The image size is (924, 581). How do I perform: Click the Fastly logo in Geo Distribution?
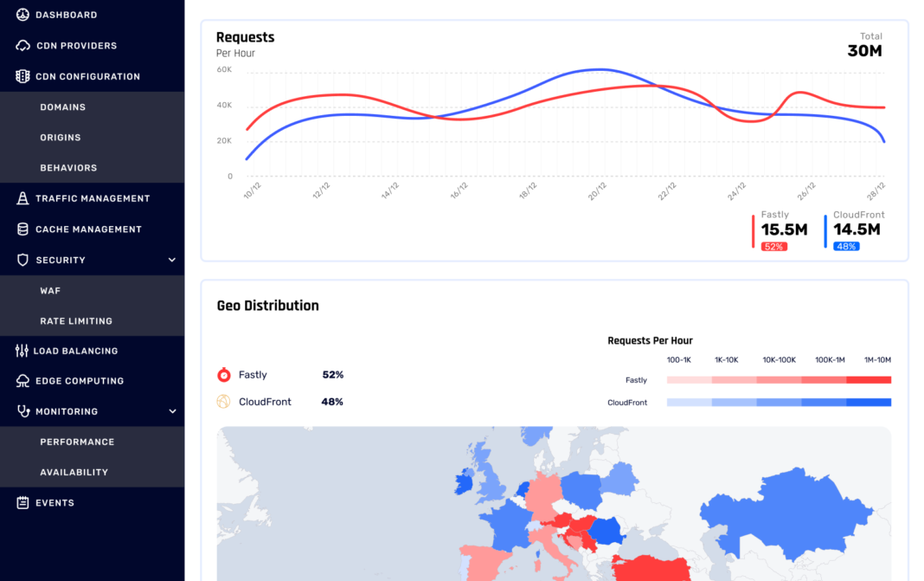(x=223, y=375)
